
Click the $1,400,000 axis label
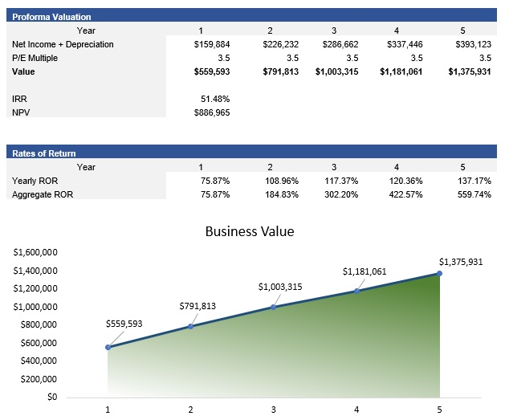click(35, 271)
